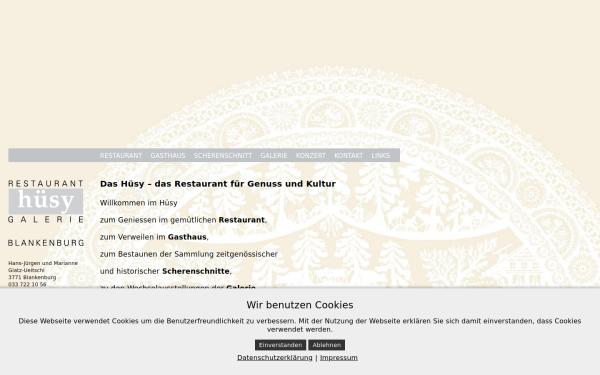
Task: Accept cookies with Einverstanden button
Action: (x=280, y=345)
